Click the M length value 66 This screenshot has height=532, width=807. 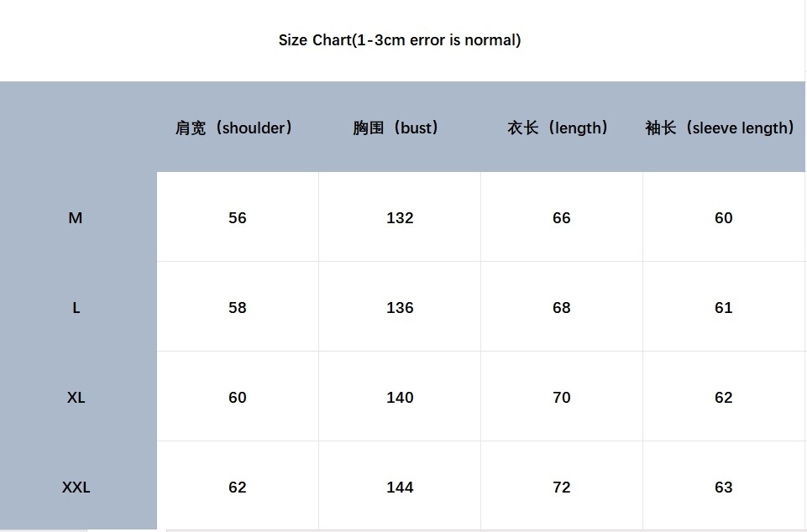point(562,218)
